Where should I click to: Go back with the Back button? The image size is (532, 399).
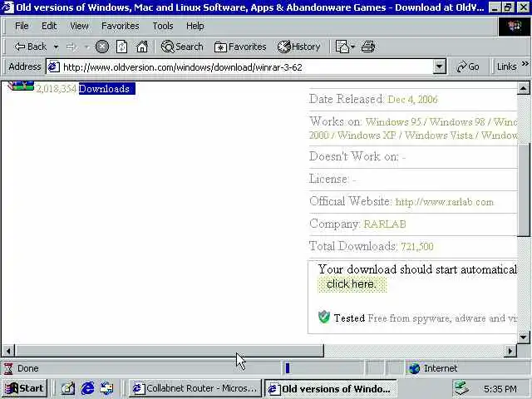(x=30, y=47)
